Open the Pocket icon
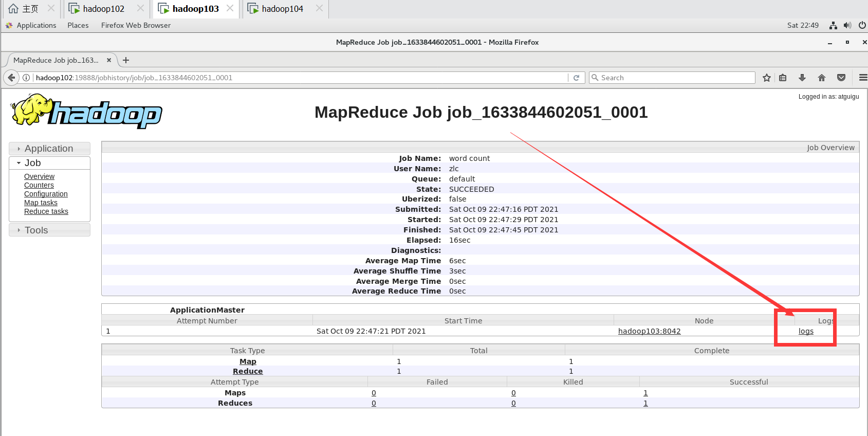The height and width of the screenshot is (436, 868). [841, 78]
